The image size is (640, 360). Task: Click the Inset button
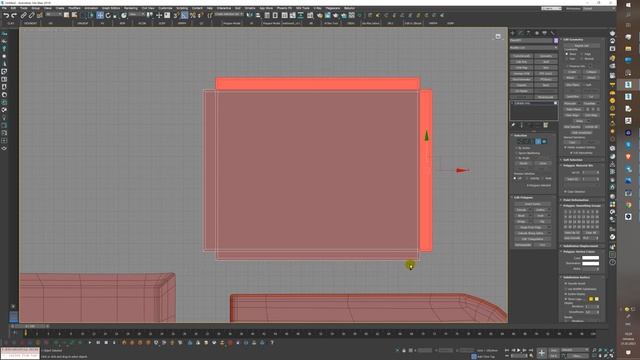click(x=540, y=216)
